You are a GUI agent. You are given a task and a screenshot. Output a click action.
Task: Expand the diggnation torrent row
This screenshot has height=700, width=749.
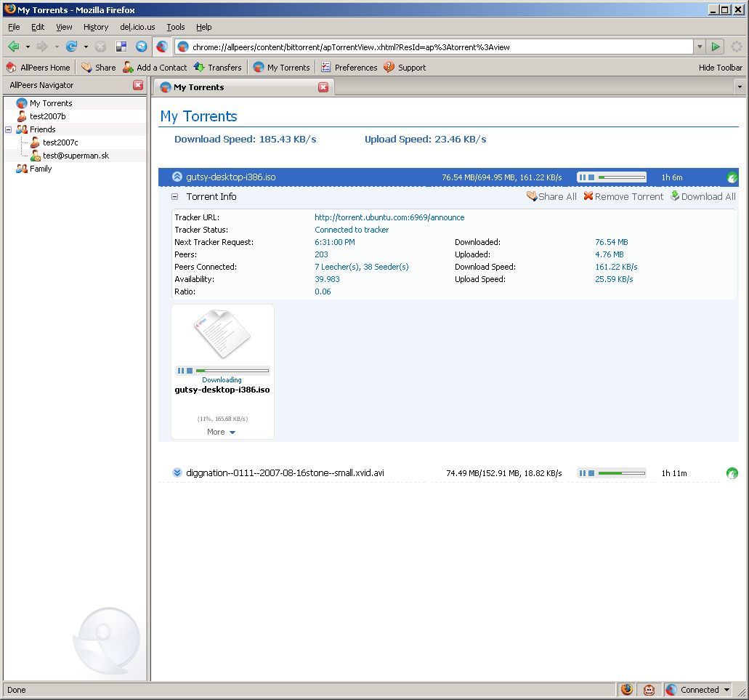coord(177,472)
